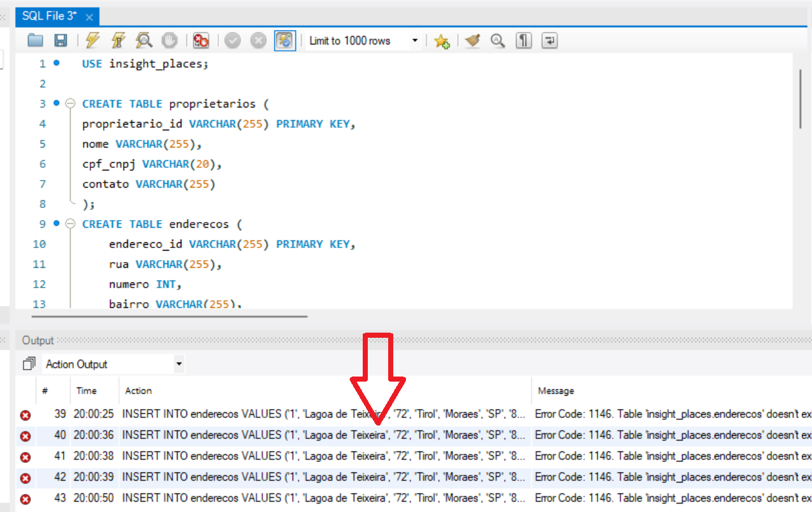Commit the transaction with the check icon
Screen dimensions: 812x512
coord(233,41)
